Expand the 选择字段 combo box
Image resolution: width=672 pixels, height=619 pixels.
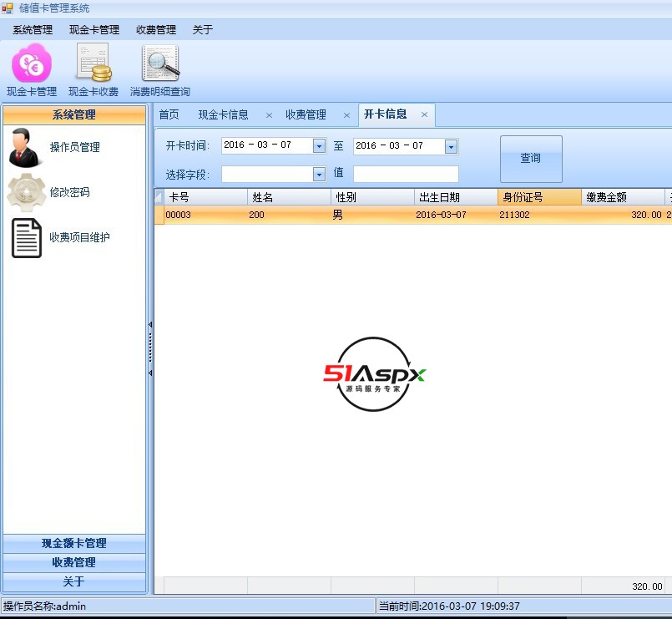[319, 174]
